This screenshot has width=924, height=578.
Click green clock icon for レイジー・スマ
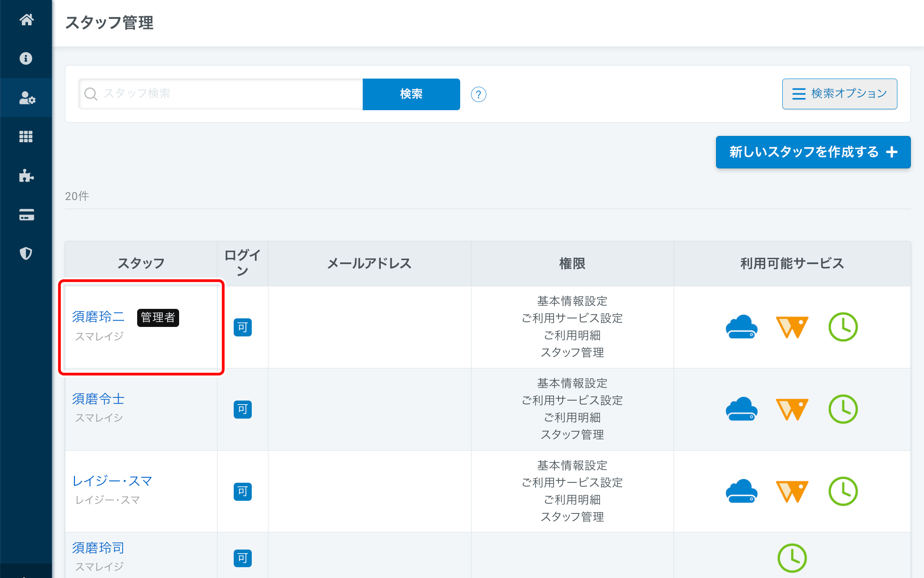coord(843,491)
